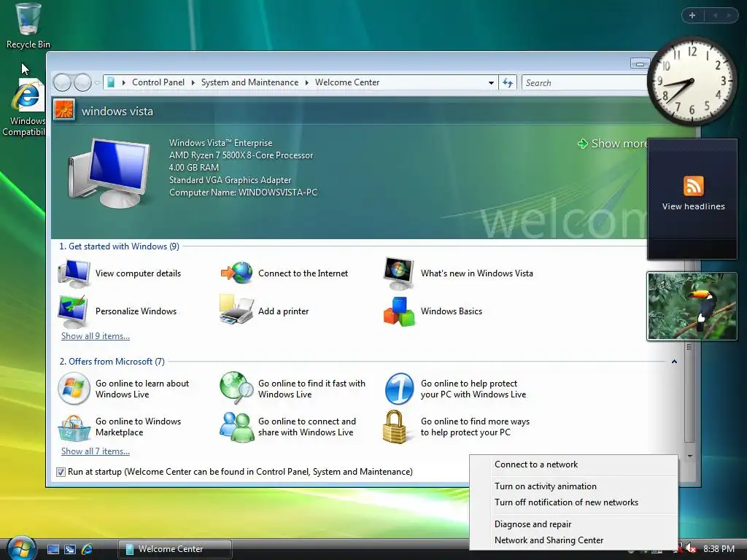This screenshot has height=560, width=747.
Task: Launch Internet Explorer from Quick Launch
Action: point(88,550)
